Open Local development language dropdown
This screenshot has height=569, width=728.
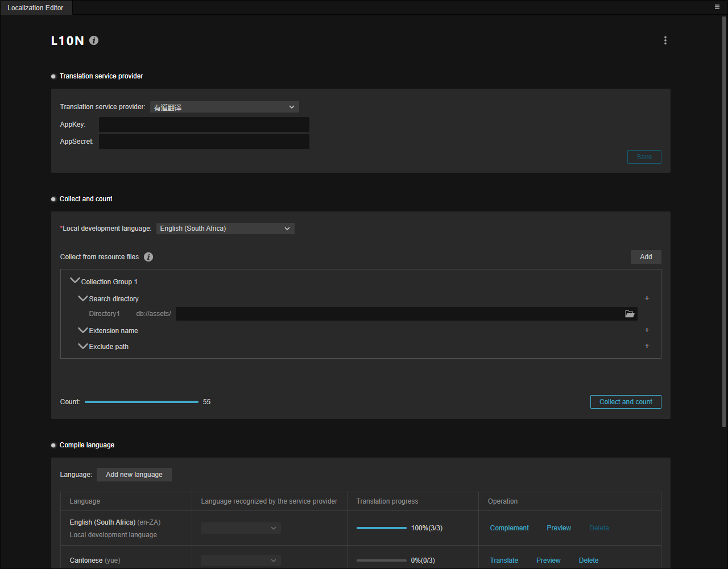click(225, 229)
